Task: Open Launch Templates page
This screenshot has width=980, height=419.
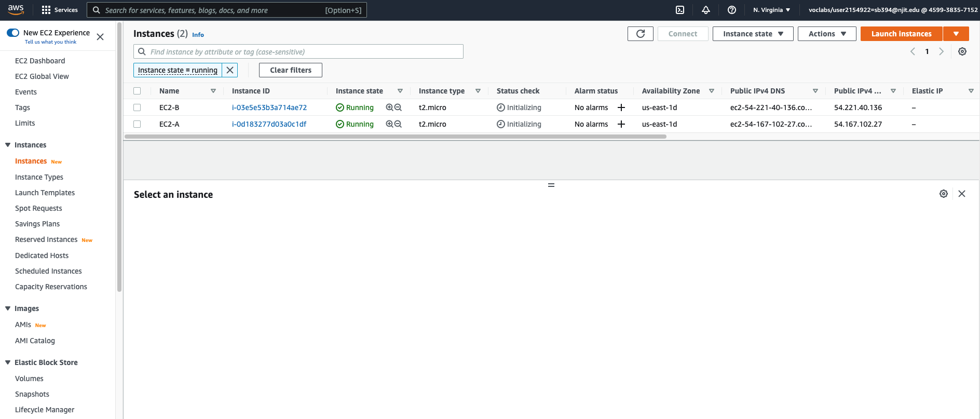Action: pyautogui.click(x=45, y=193)
